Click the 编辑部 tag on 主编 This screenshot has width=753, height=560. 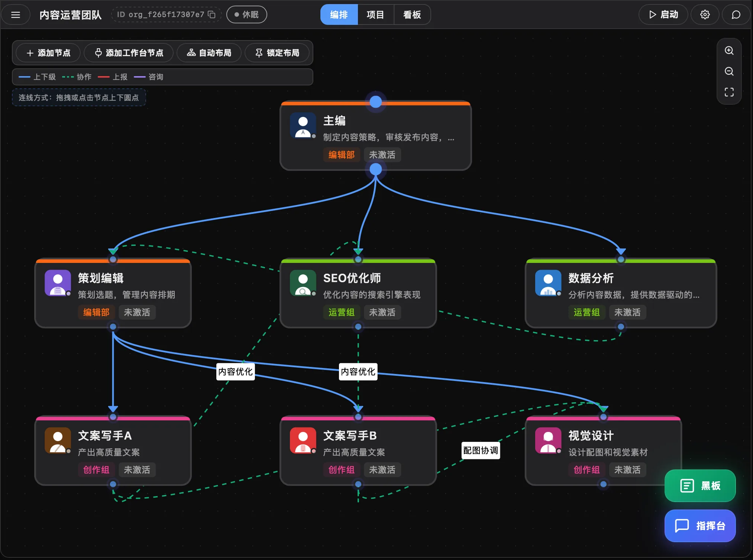pyautogui.click(x=342, y=155)
